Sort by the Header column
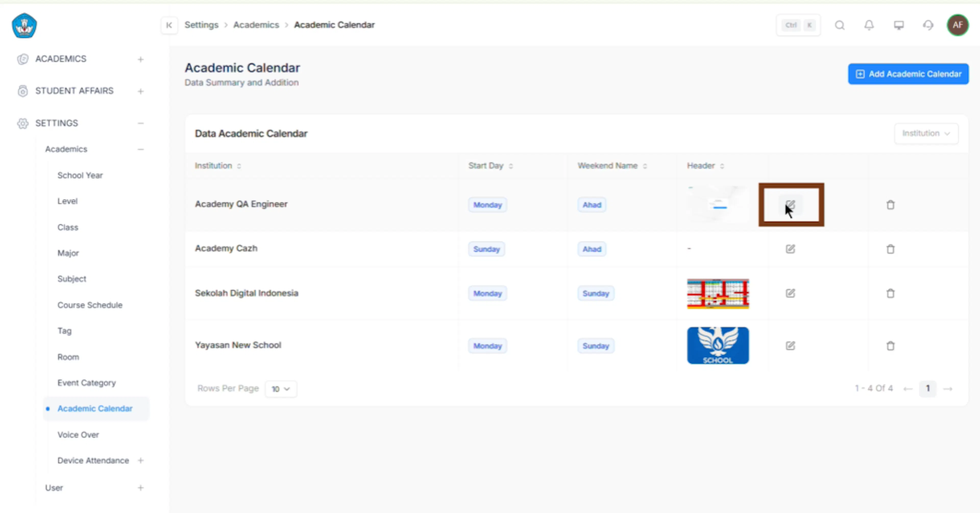This screenshot has height=513, width=980. click(x=722, y=166)
